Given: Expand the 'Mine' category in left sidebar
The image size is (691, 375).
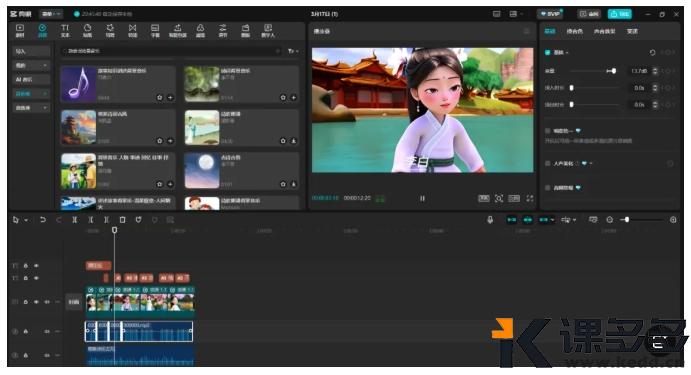Looking at the screenshot, I should (x=31, y=65).
